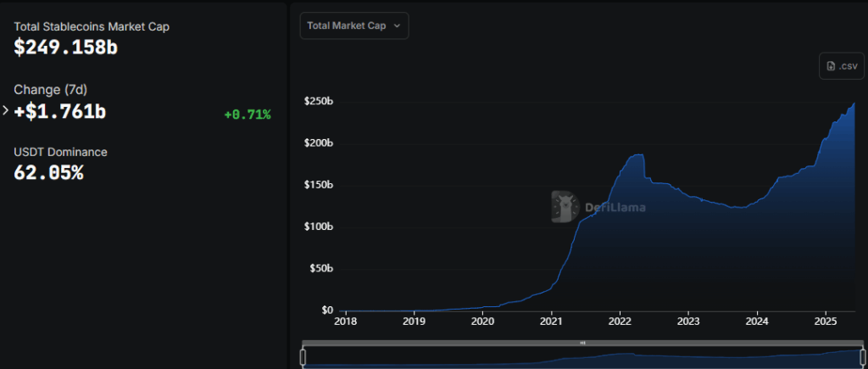
Task: Click the 2022 label on the time axis
Action: [620, 321]
